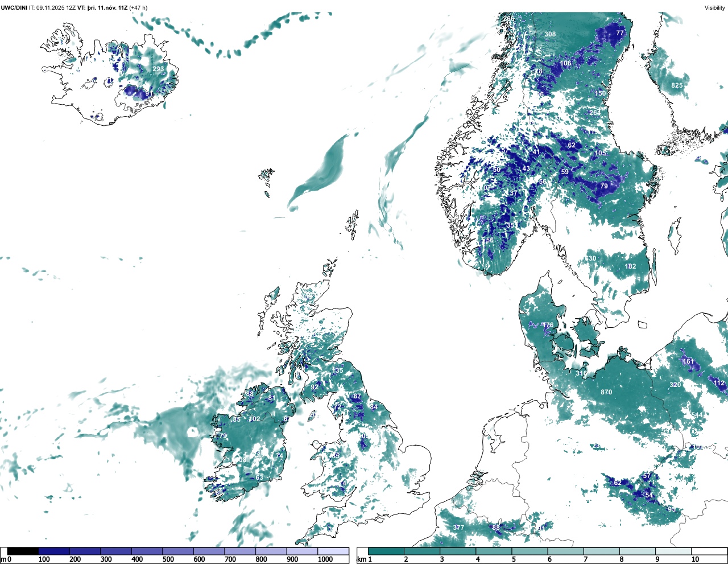The width and height of the screenshot is (728, 564).
Task: Click the '825' value over Finland
Action: (x=677, y=85)
